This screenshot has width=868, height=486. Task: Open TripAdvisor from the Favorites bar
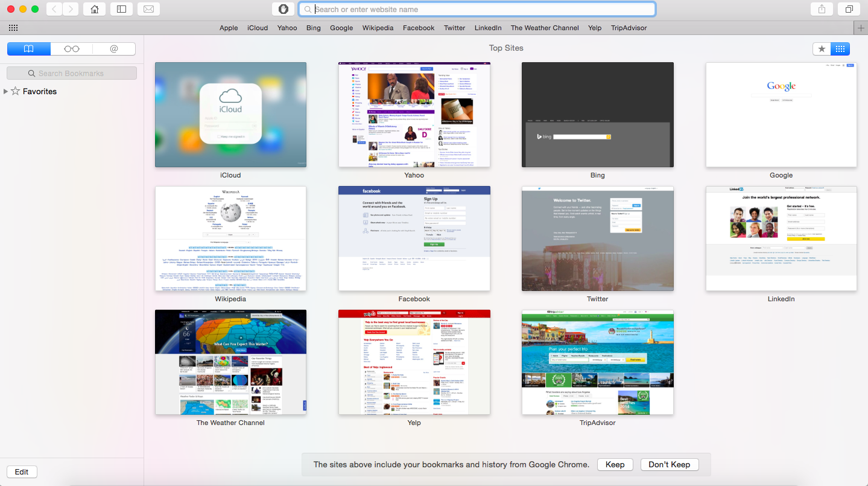[629, 28]
